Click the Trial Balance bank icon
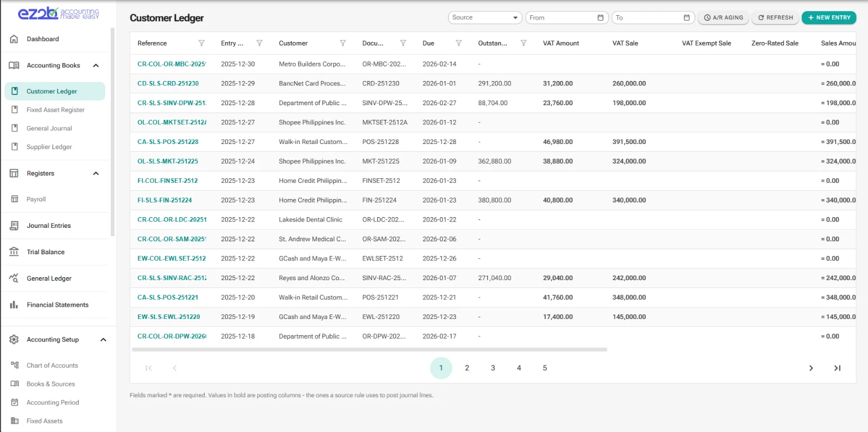The height and width of the screenshot is (432, 868). click(14, 252)
